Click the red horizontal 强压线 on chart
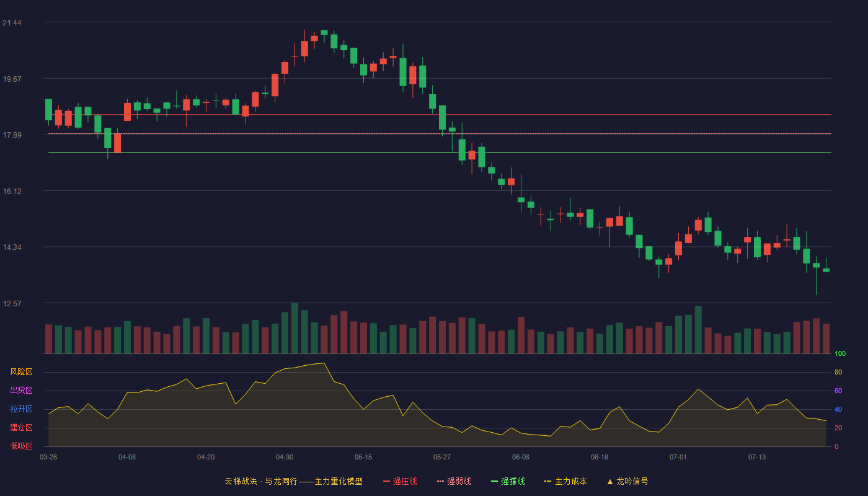868x496 pixels. pyautogui.click(x=440, y=115)
